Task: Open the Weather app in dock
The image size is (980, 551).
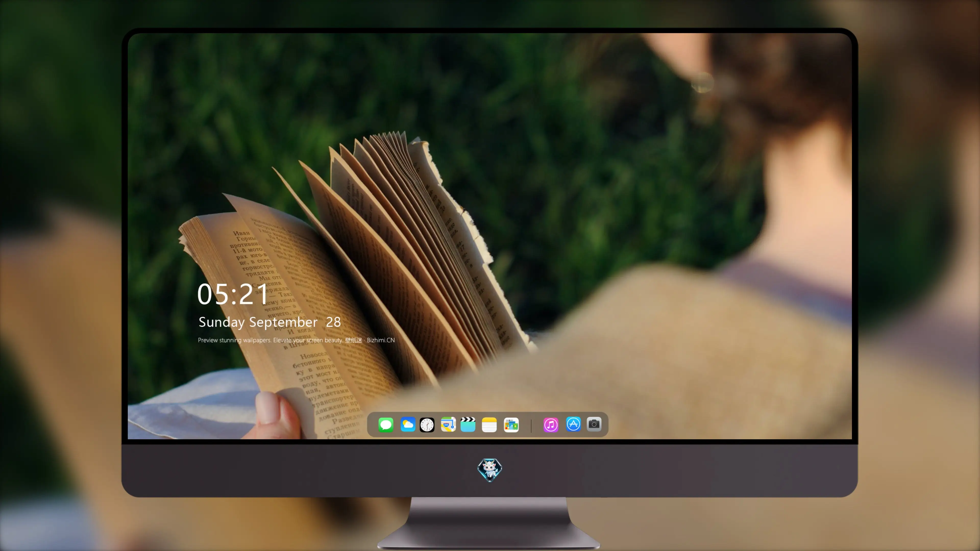Action: point(408,424)
